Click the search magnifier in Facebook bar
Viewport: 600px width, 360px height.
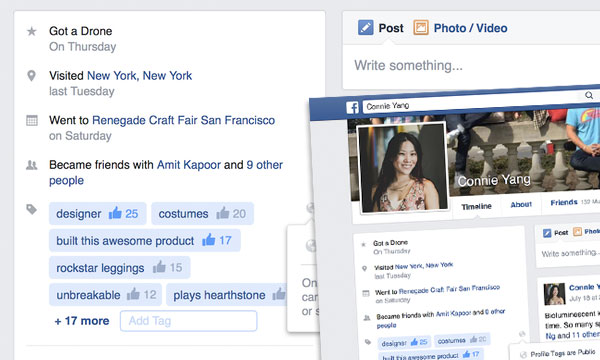tap(589, 95)
